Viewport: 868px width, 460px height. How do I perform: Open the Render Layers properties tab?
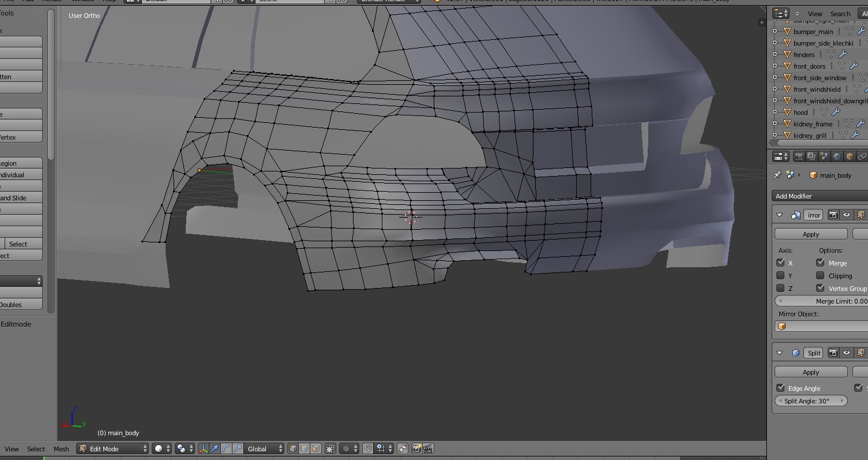click(811, 156)
